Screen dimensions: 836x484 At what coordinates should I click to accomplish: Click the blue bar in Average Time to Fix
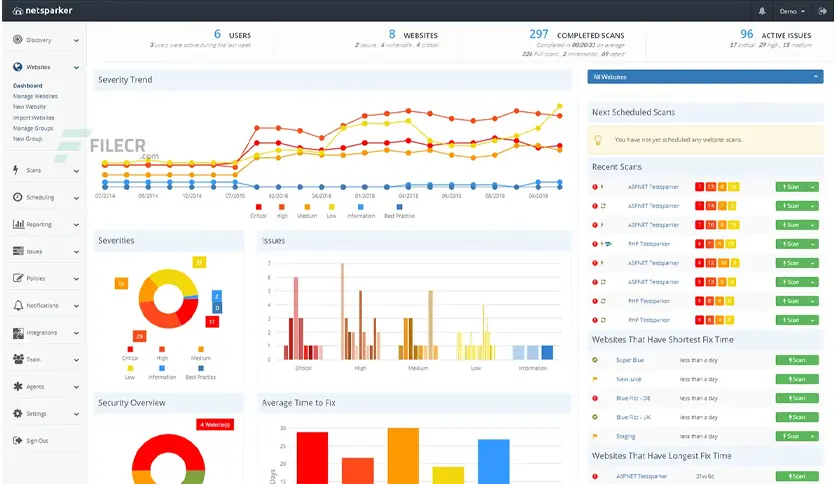pos(493,462)
